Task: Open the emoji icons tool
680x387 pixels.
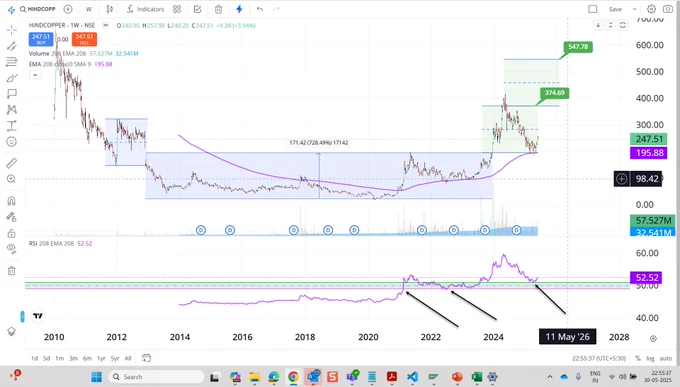Action: (12, 142)
